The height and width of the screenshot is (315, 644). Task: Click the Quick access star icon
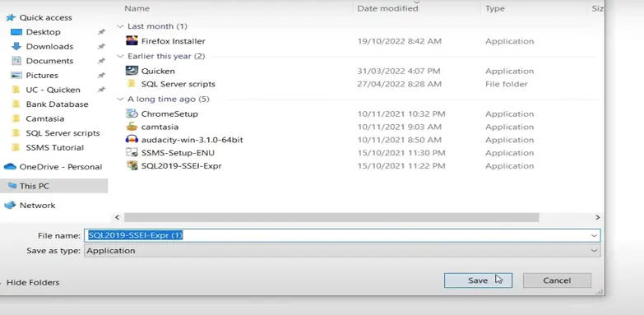(11, 17)
